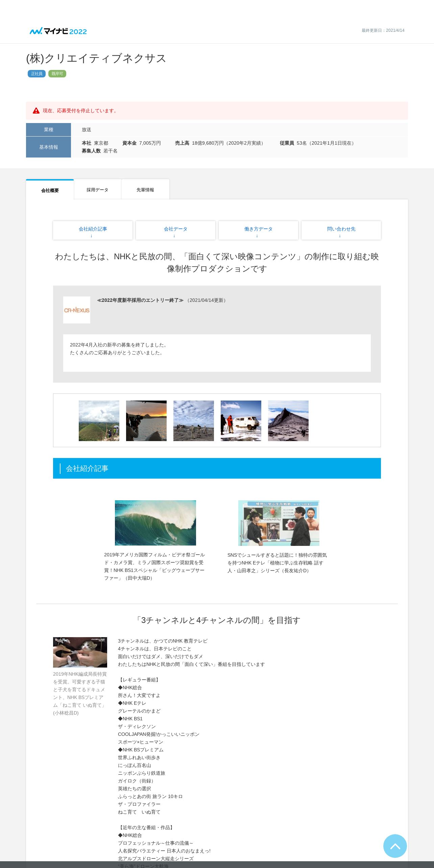Open the green hills landscape photo
434x868 pixels.
click(x=99, y=421)
